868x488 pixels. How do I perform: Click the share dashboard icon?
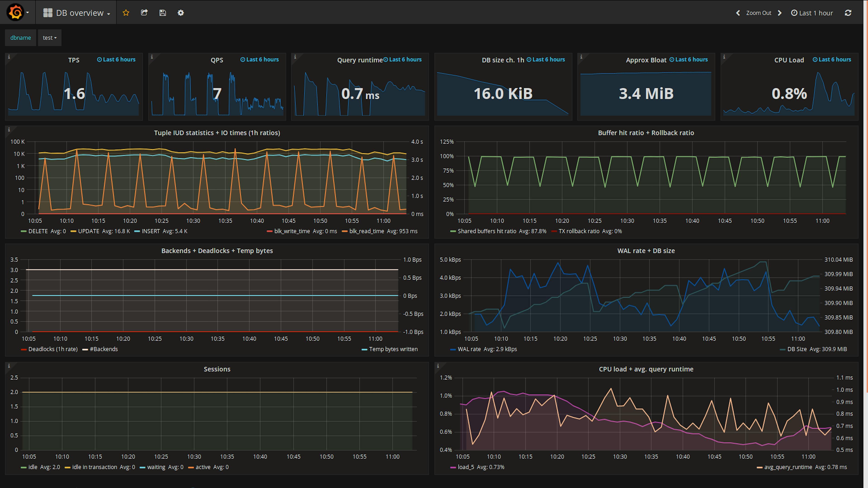point(144,12)
